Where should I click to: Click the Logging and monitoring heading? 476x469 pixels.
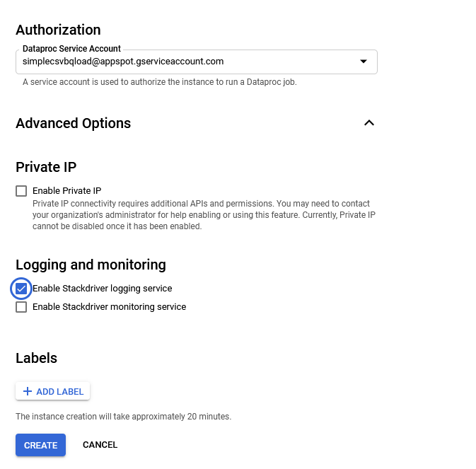(91, 265)
